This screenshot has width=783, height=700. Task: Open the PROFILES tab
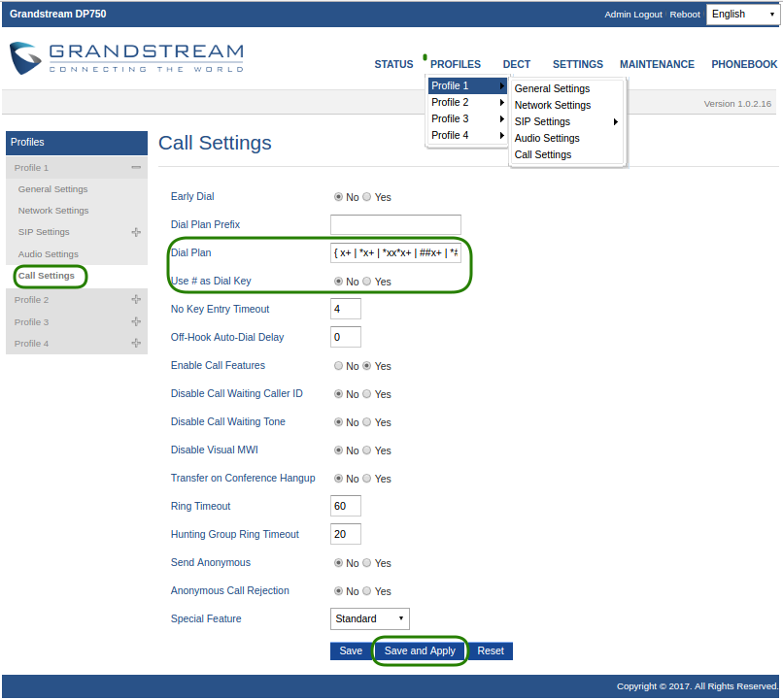(x=456, y=64)
